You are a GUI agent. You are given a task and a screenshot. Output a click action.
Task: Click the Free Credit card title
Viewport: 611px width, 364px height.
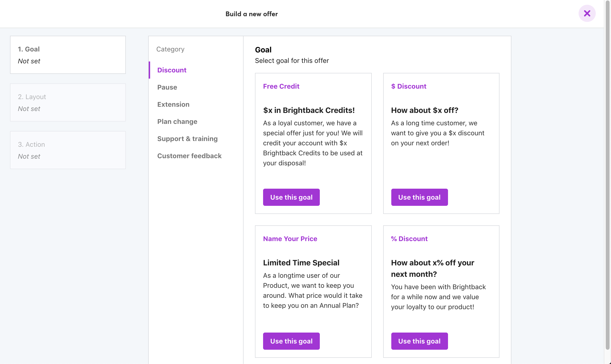pos(281,86)
